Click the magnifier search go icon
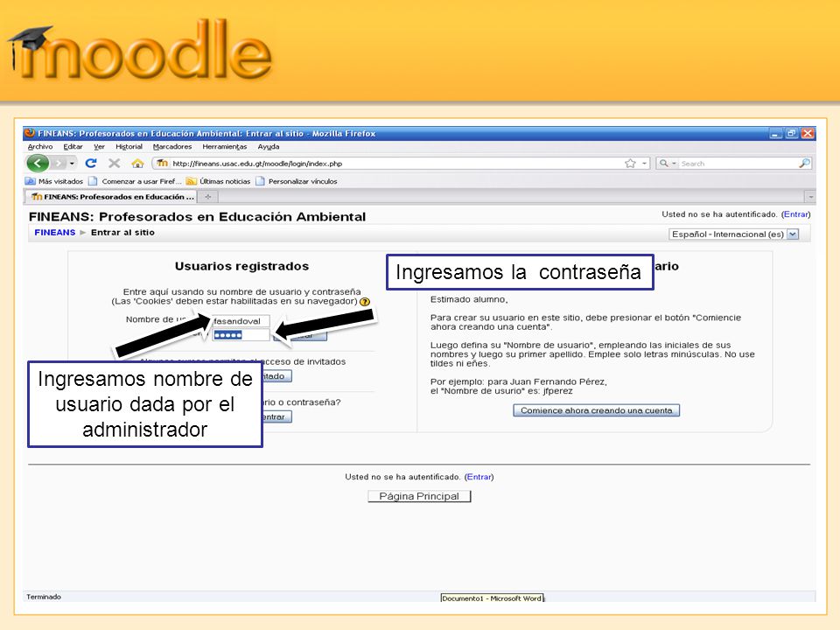The image size is (840, 630). pos(804,163)
